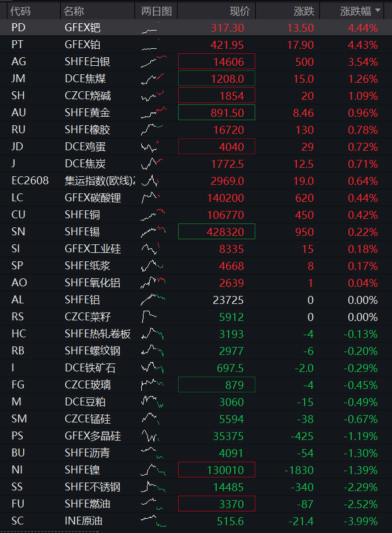Open the two-day sparkline for GFEX钯
Viewport: 392px width, 533px height.
151,28
